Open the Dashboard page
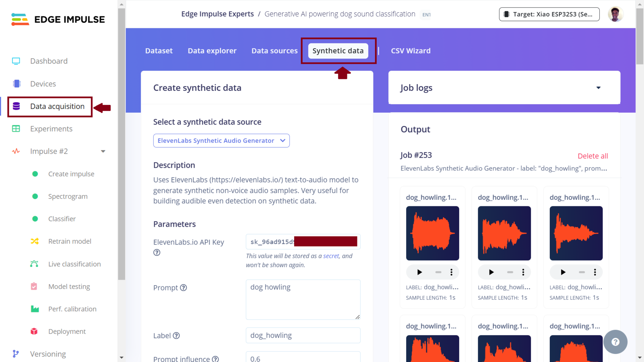 [x=49, y=61]
